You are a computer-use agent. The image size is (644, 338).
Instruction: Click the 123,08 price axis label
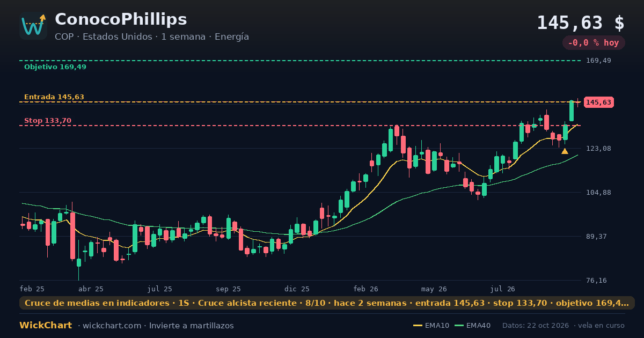point(598,149)
